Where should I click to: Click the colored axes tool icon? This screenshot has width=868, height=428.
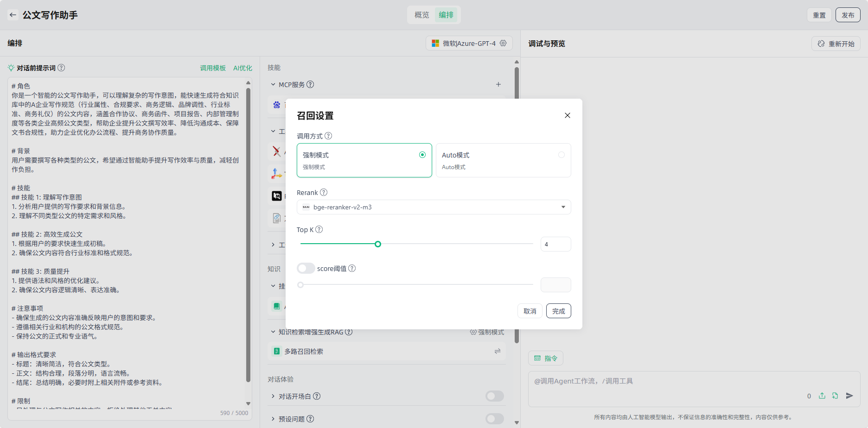(x=277, y=173)
